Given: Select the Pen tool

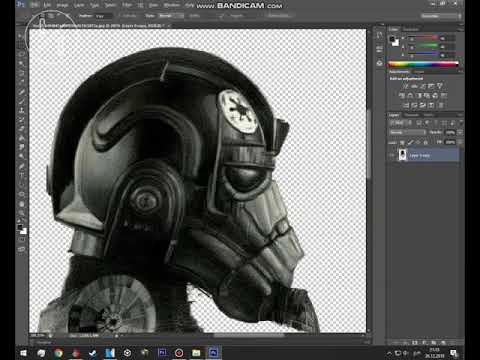Looking at the screenshot, I should [x=21, y=166].
